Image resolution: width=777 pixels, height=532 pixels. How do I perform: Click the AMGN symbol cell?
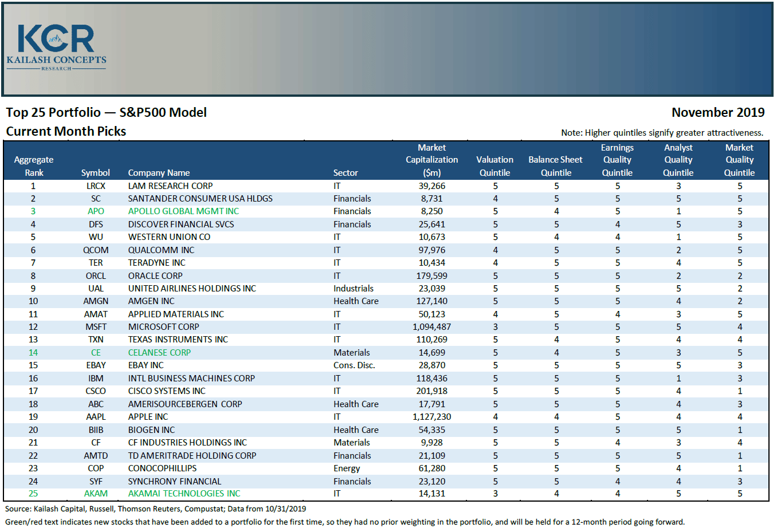(96, 301)
